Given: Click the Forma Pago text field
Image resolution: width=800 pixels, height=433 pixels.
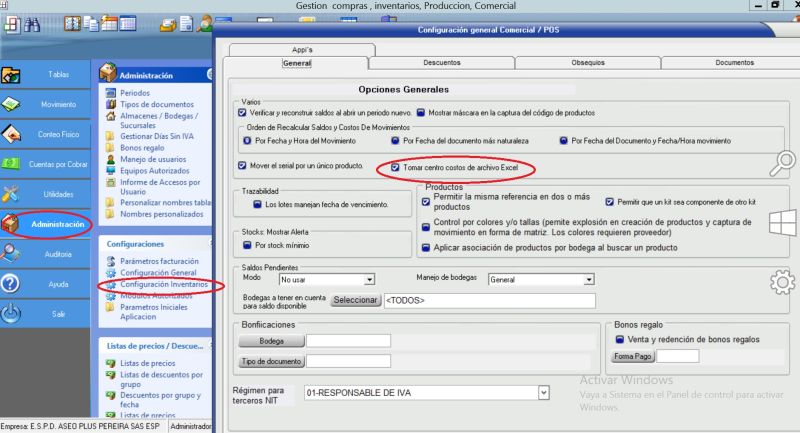Looking at the screenshot, I should (677, 356).
